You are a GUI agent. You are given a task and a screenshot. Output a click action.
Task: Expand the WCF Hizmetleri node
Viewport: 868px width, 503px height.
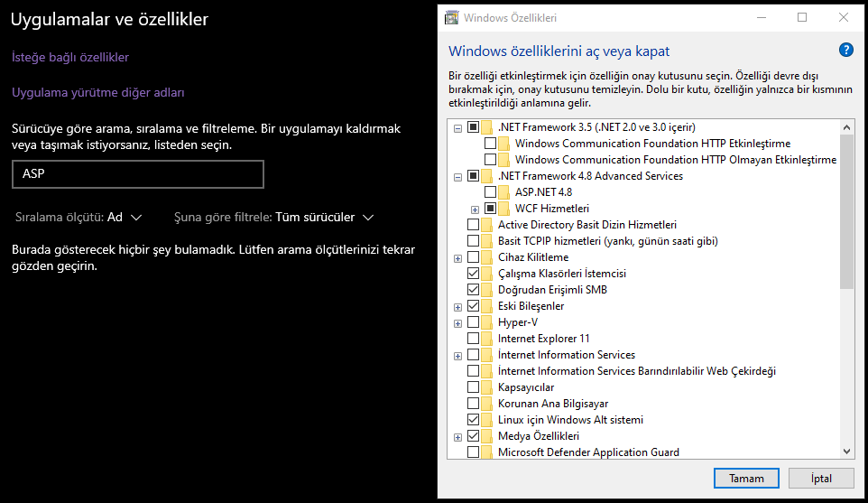click(x=475, y=210)
